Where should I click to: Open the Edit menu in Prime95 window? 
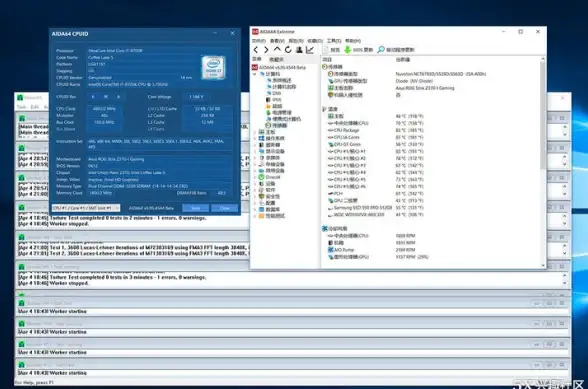point(34,107)
